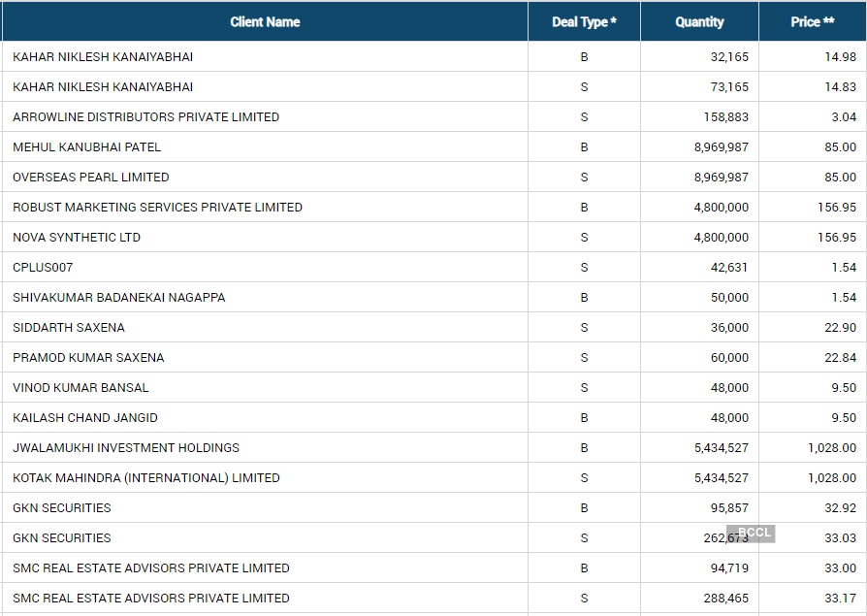
Task: Select Shivakumar Badanekai Nagappa client name
Action: 118,298
